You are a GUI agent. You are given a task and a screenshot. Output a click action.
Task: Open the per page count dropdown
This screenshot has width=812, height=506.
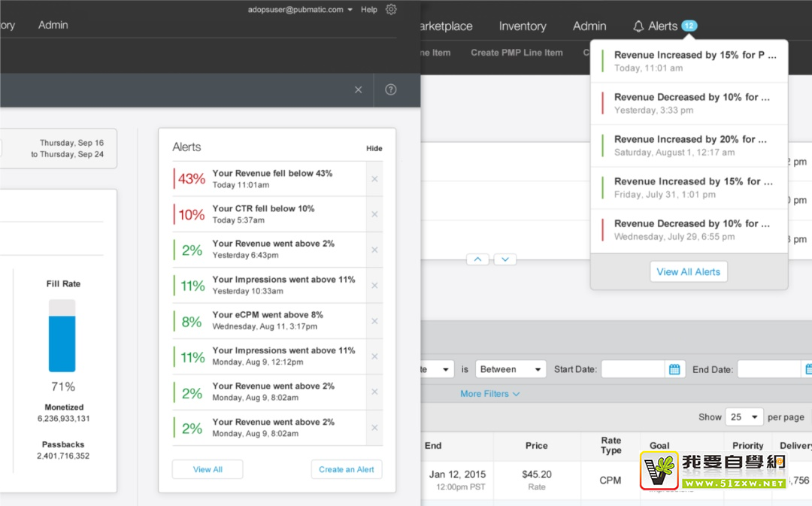tap(744, 417)
